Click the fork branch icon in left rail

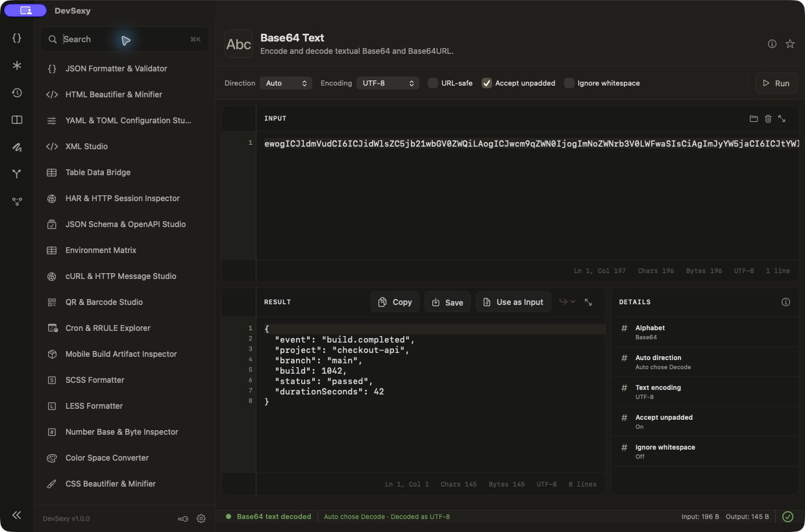pos(17,174)
